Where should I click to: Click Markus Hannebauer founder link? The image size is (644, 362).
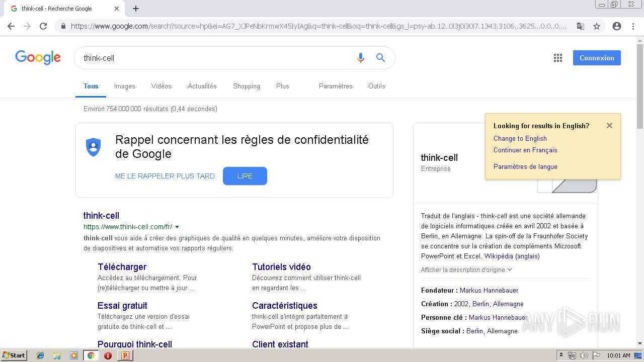(x=489, y=290)
